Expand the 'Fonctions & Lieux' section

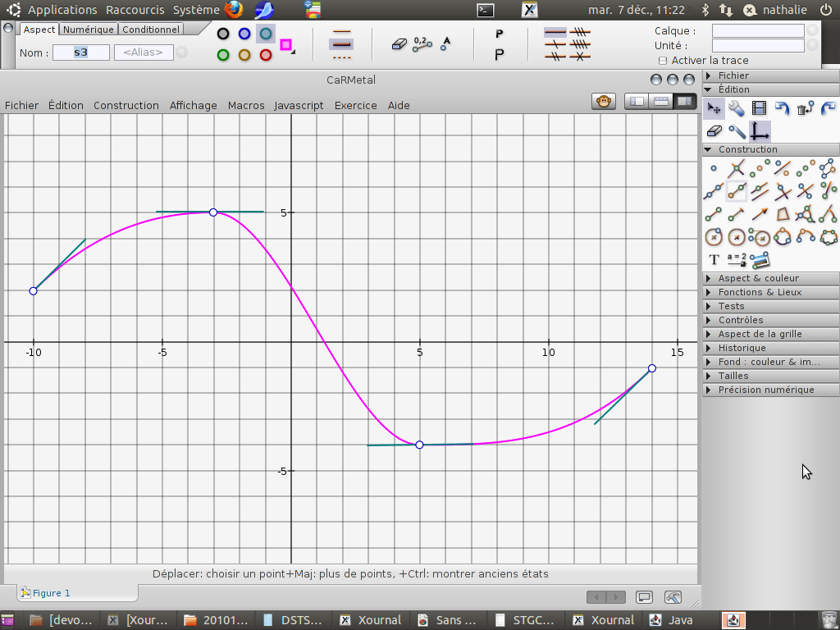point(760,292)
